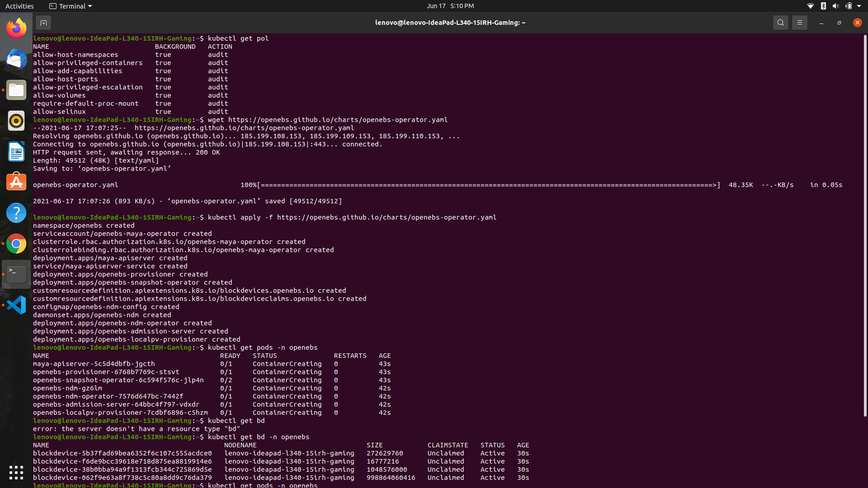Open Thunderbird mail from dock

point(16,59)
